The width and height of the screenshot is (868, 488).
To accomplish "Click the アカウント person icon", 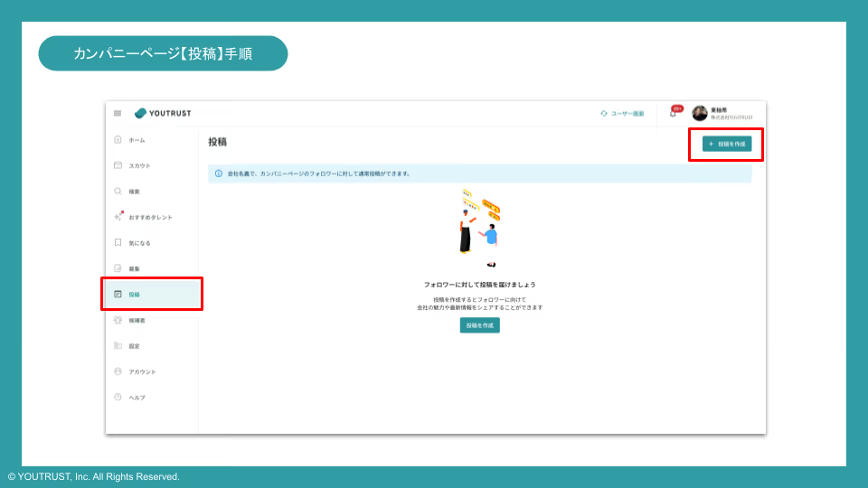I will (118, 371).
